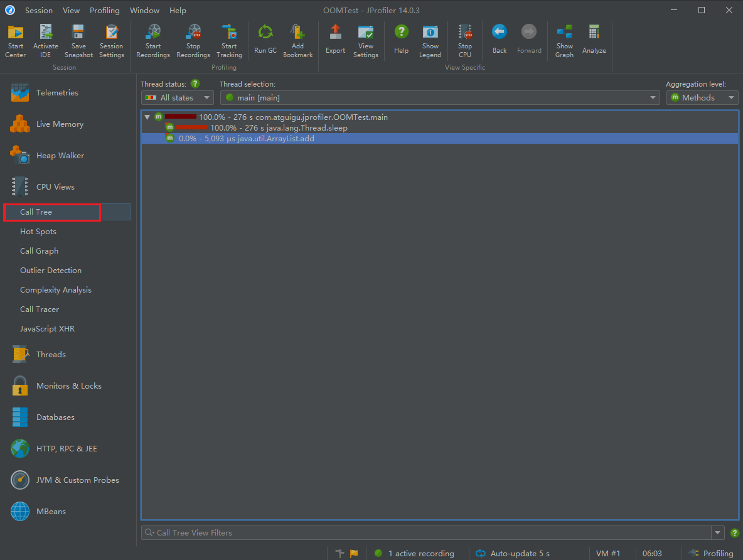Open the Call Tree View Filters dropdown arrow
The image size is (743, 560).
717,533
